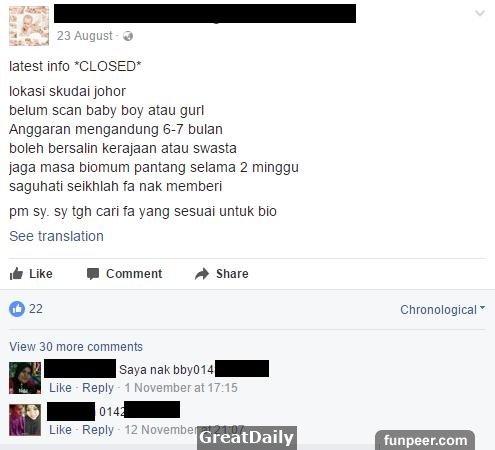Click the public globe privacy icon
The height and width of the screenshot is (450, 495).
[128, 36]
